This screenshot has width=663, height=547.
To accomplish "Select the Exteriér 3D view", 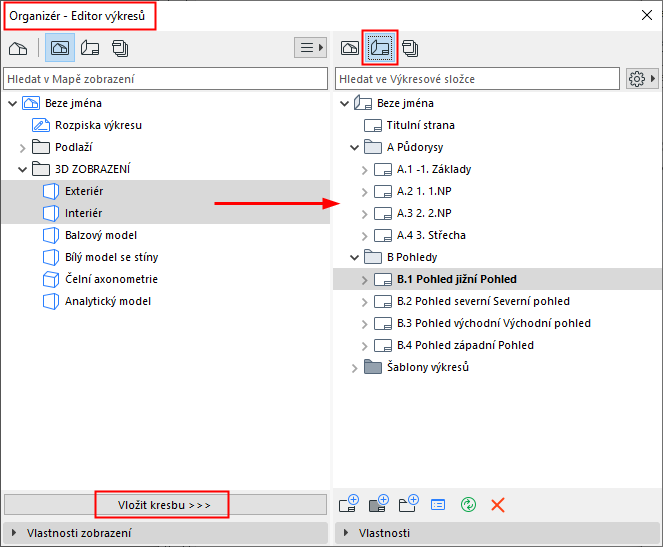I will pos(84,191).
